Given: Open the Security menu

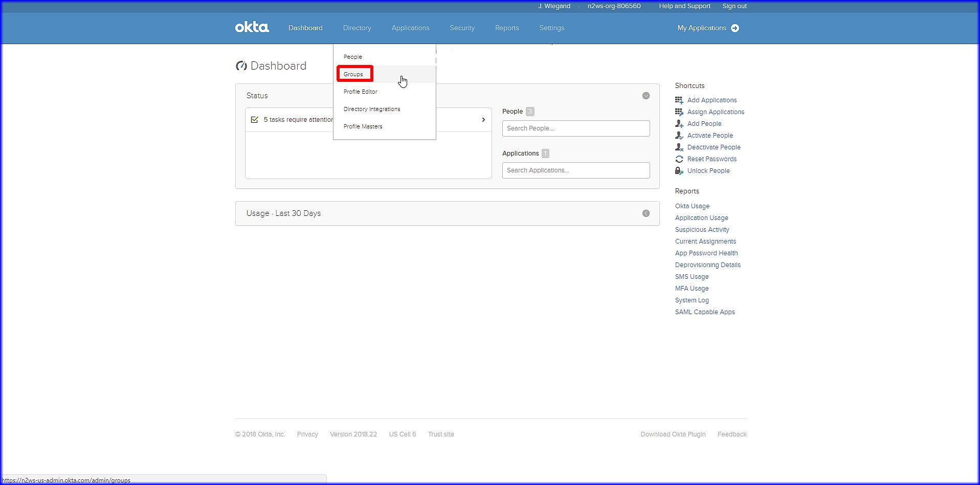Looking at the screenshot, I should [462, 28].
